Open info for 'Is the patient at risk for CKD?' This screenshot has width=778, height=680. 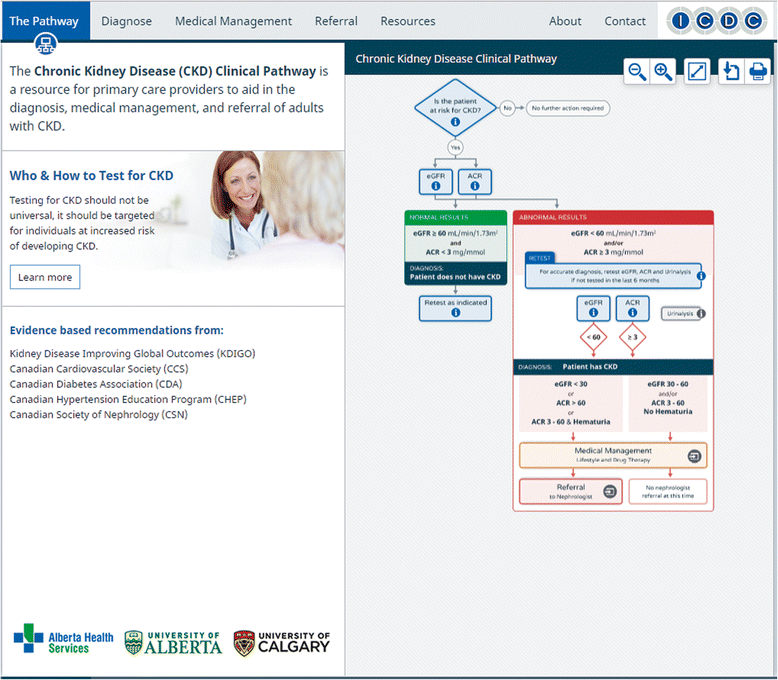coord(455,122)
